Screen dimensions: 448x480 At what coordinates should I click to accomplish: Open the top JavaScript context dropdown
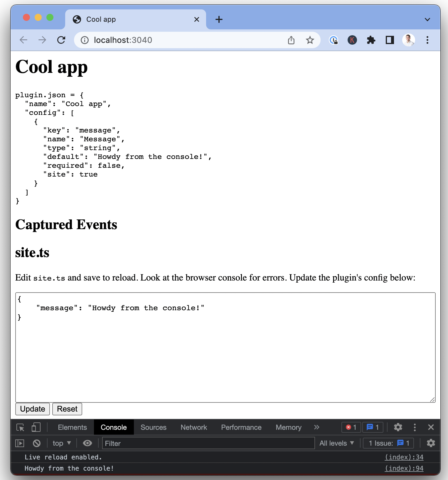[62, 443]
